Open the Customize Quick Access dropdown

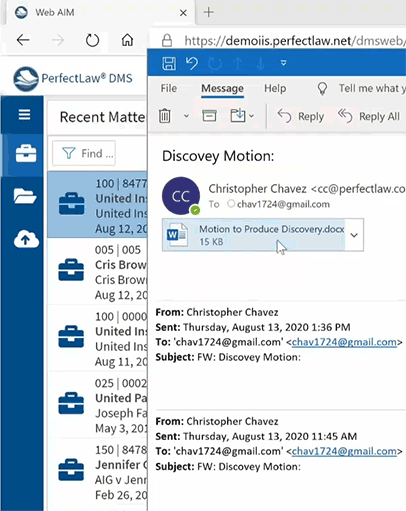pos(283,63)
